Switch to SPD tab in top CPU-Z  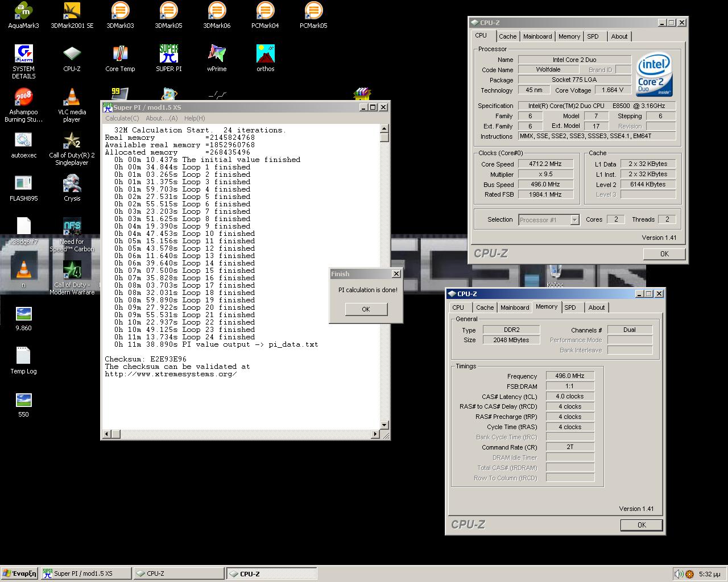[x=593, y=36]
